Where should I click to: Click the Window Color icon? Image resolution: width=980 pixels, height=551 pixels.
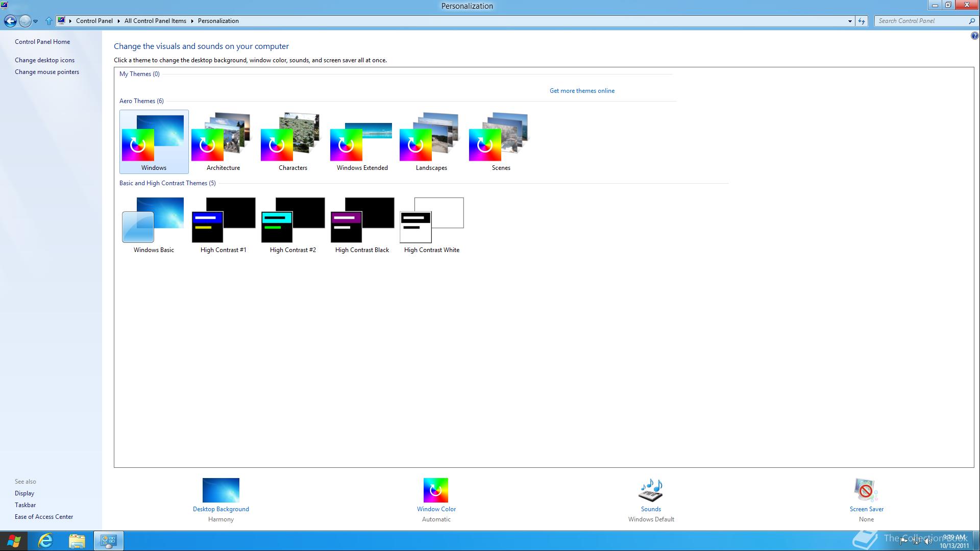435,490
